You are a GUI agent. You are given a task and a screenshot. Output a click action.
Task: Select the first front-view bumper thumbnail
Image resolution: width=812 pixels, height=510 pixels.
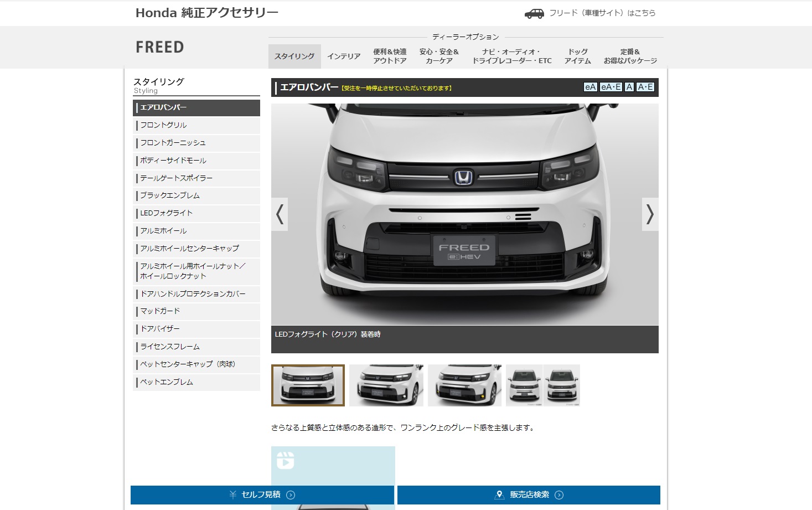point(308,385)
